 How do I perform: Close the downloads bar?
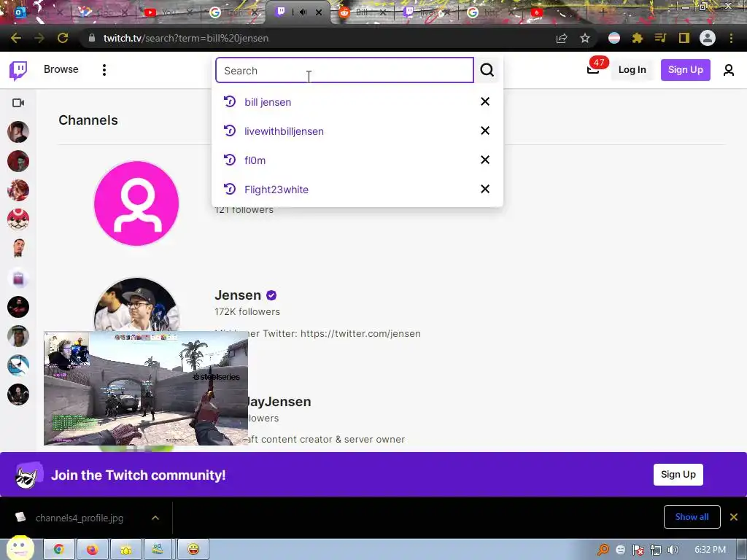pyautogui.click(x=734, y=517)
